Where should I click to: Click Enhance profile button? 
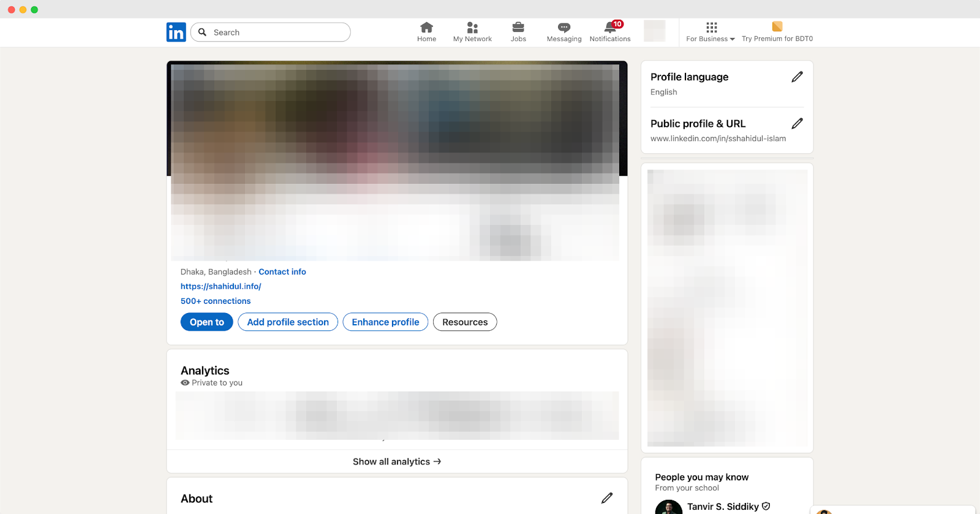click(385, 322)
